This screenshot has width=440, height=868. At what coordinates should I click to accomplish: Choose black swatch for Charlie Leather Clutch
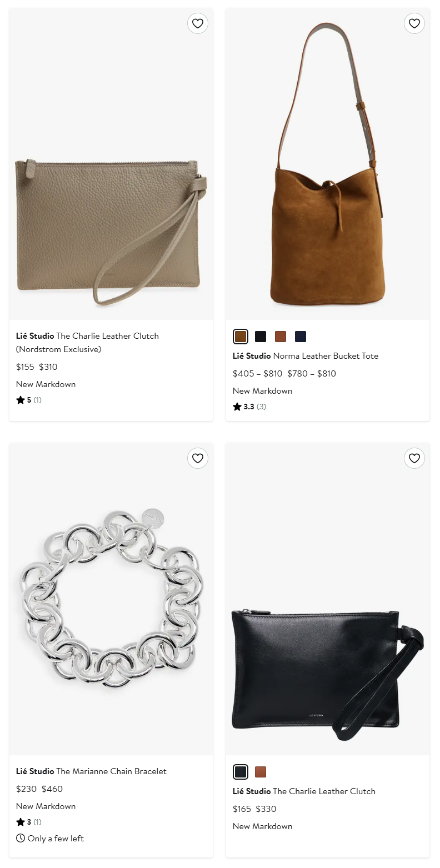coord(241,772)
